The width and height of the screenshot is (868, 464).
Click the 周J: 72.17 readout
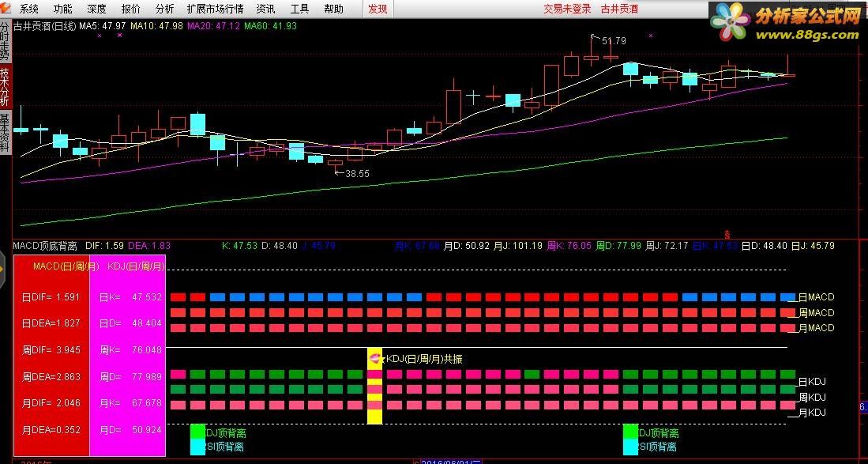click(667, 246)
